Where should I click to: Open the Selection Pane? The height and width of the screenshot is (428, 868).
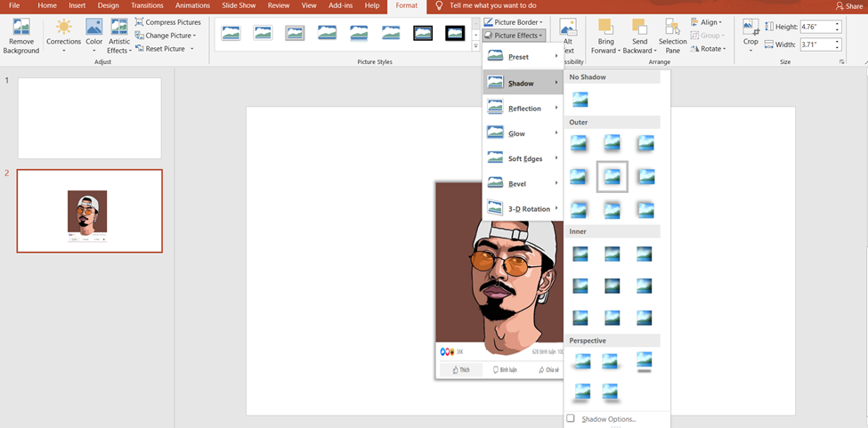[x=673, y=36]
